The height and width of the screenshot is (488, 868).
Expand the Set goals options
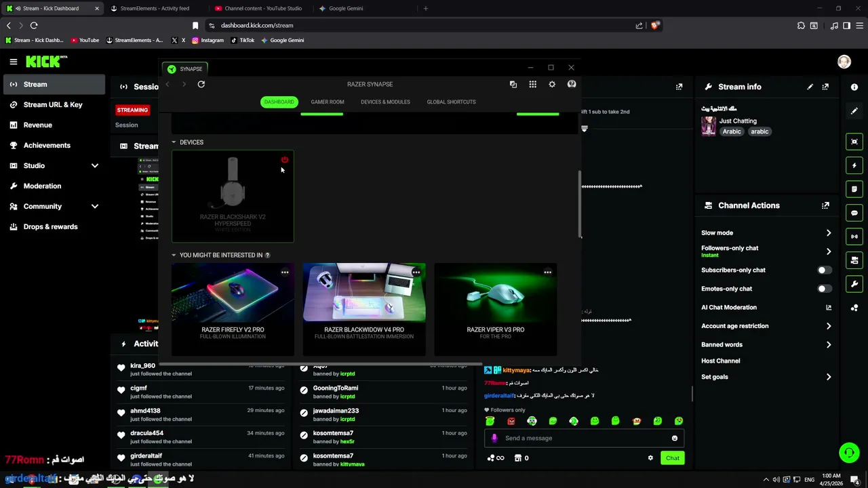829,377
